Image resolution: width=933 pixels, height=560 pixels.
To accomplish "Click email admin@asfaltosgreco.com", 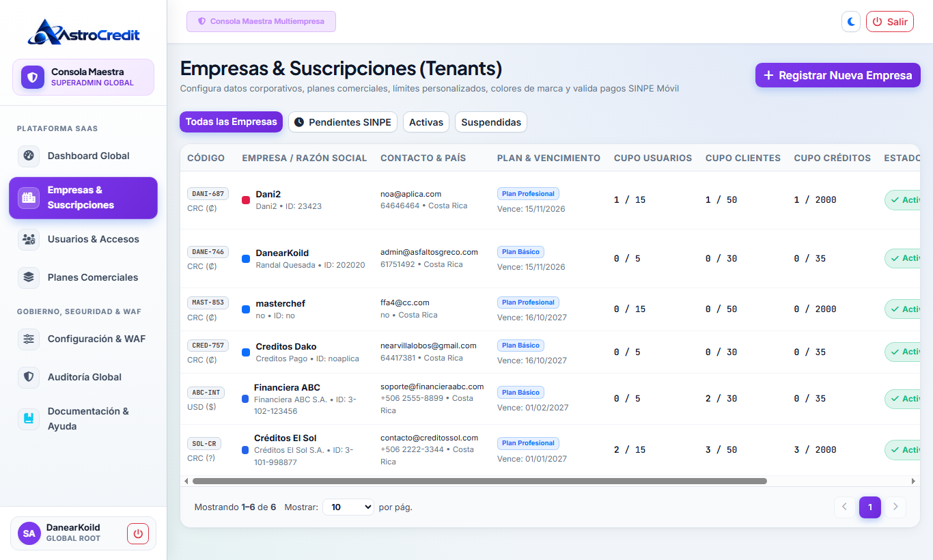I will [x=429, y=252].
